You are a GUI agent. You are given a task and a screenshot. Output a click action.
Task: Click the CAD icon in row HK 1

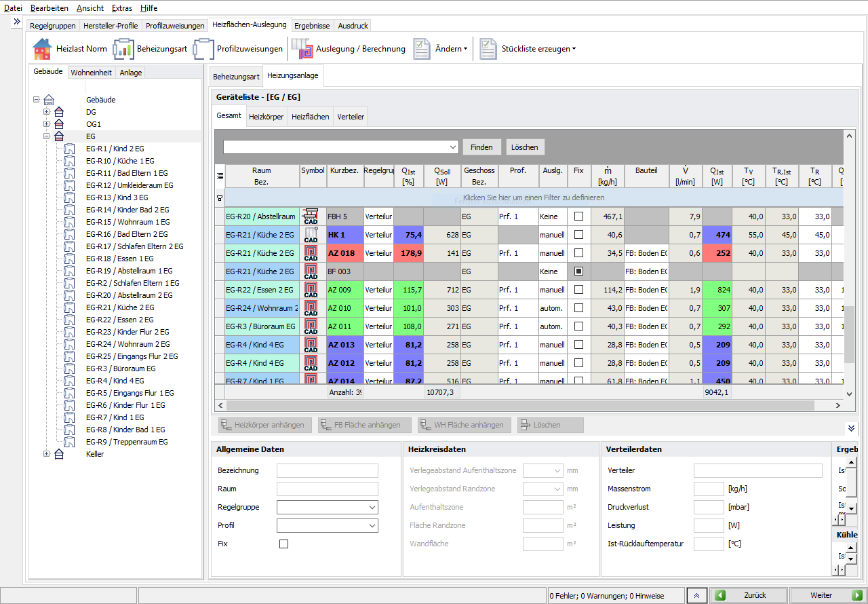312,235
